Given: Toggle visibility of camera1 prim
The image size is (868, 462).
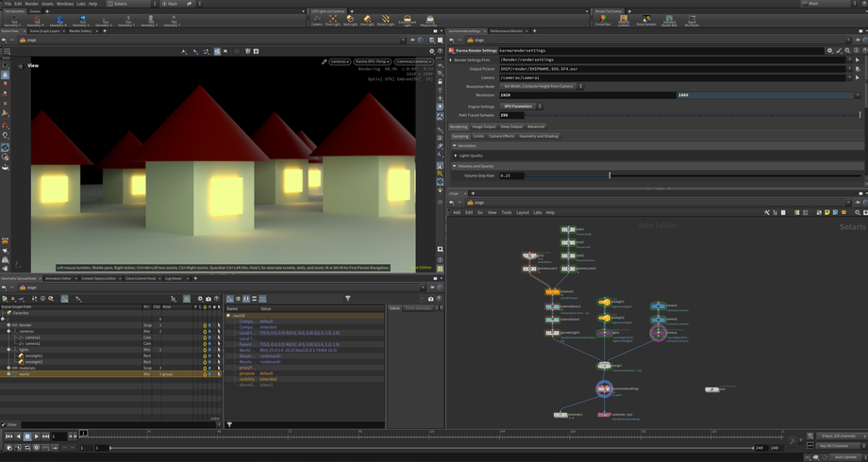Looking at the screenshot, I should click(205, 337).
